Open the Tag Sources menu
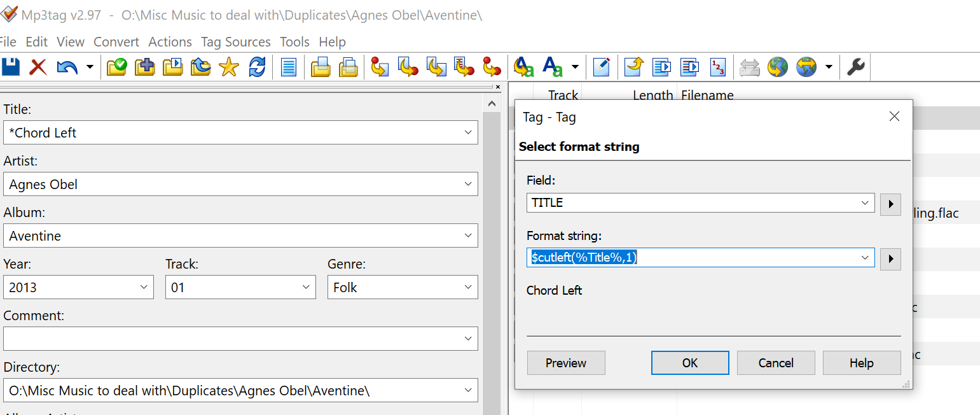 click(236, 42)
